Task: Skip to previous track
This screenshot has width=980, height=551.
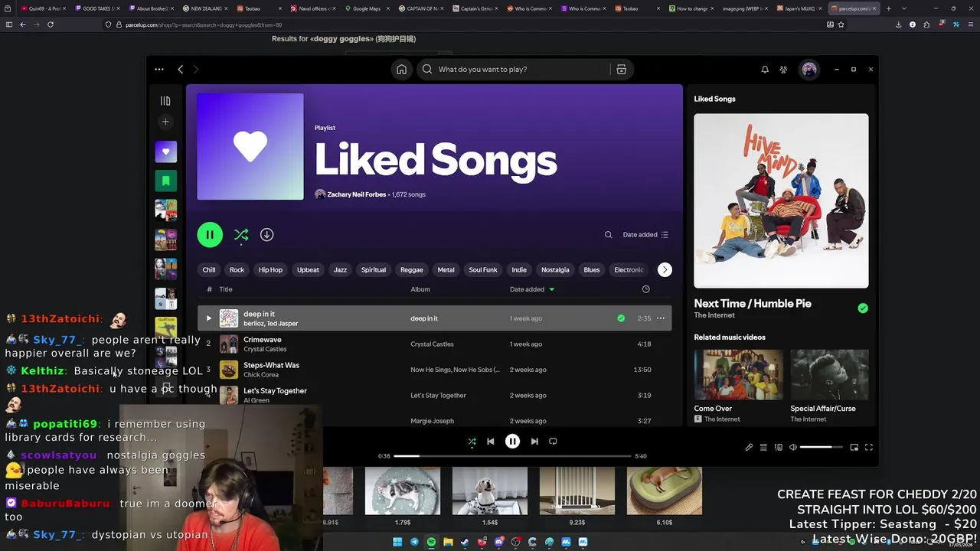Action: coord(491,442)
